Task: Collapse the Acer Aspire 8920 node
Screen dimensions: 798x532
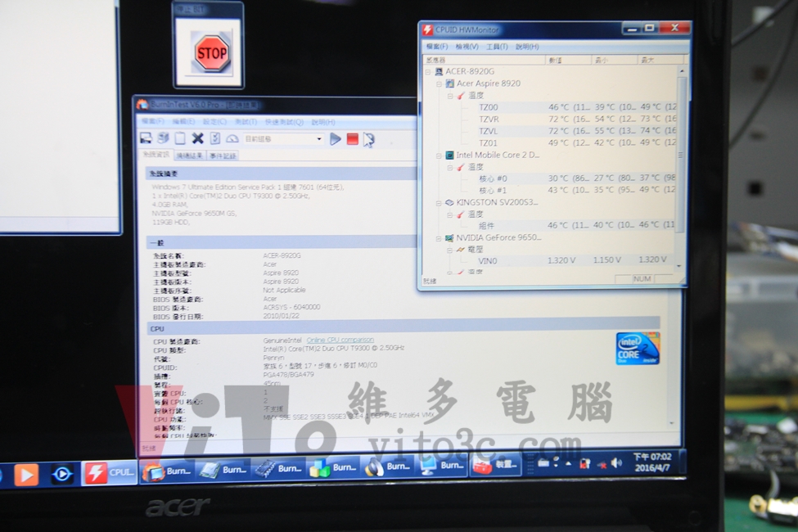Action: [x=439, y=83]
